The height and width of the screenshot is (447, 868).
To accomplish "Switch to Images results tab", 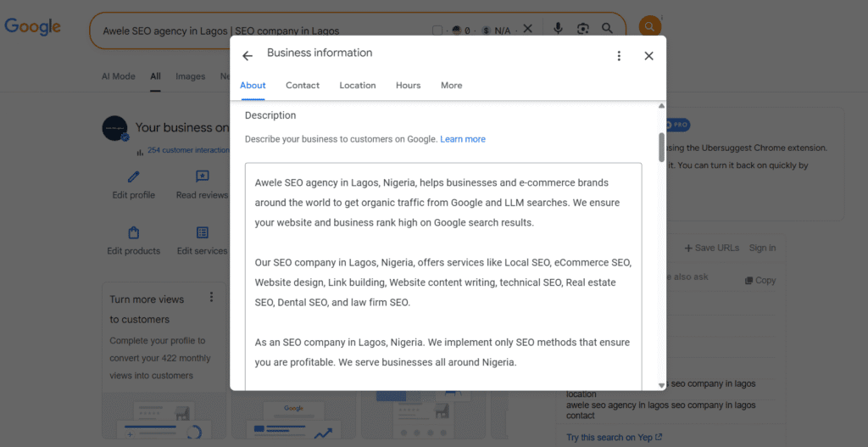I will tap(191, 76).
